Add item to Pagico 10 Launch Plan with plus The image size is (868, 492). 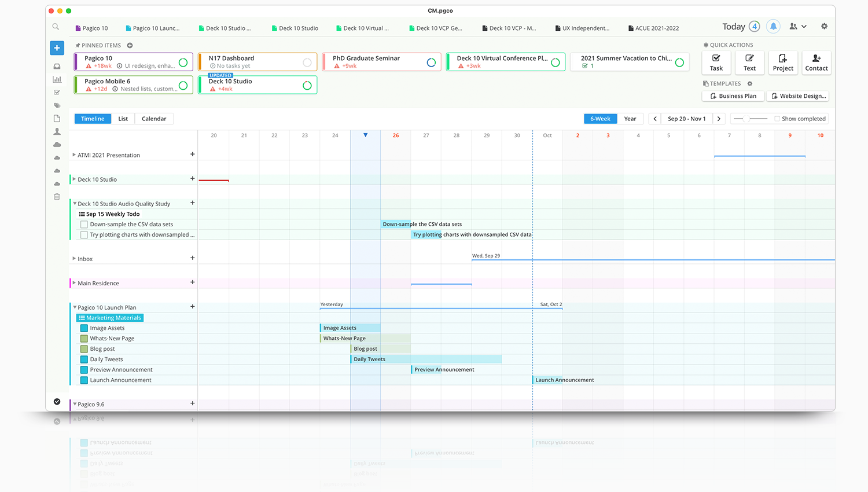pos(192,307)
